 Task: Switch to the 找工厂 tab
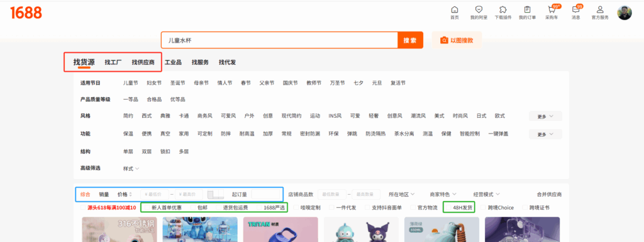[113, 62]
